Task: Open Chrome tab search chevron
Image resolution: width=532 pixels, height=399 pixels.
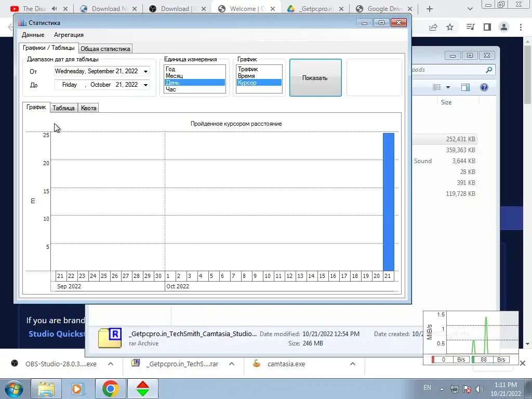Action: [470, 9]
